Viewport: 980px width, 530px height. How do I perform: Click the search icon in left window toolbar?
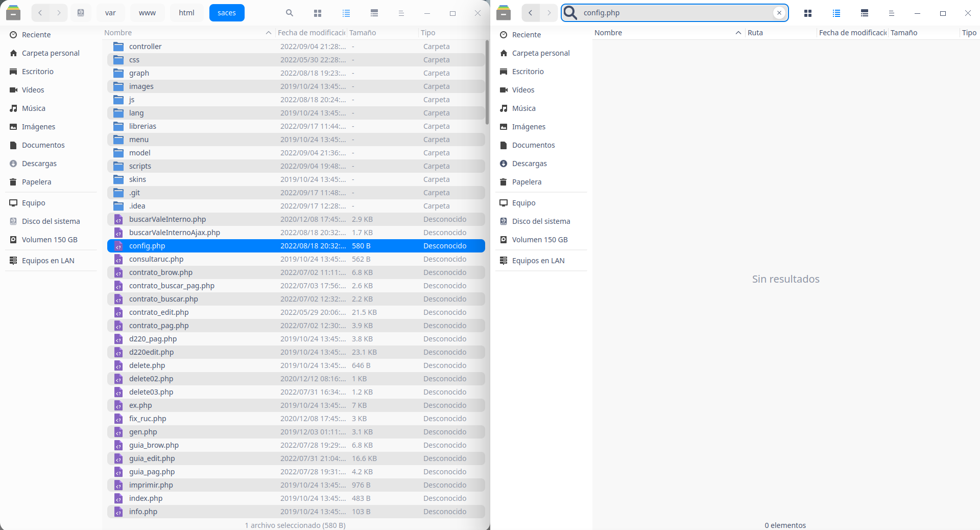(x=290, y=13)
